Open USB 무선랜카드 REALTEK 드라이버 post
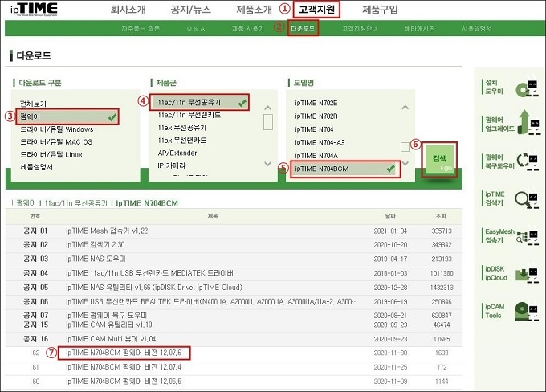Viewport: 546px width, 392px height. (x=212, y=302)
